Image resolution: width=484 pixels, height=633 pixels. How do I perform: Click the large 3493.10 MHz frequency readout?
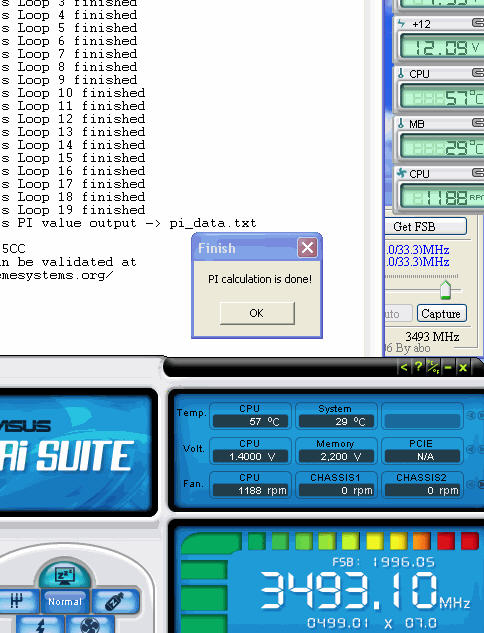(x=365, y=590)
